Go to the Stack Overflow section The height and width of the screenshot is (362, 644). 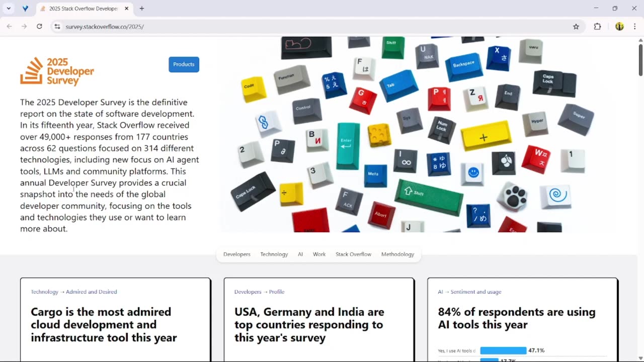coord(354,254)
